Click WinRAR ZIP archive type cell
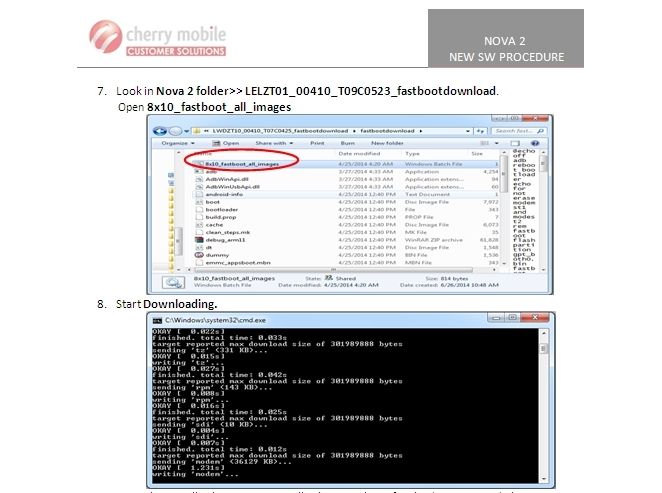Image resolution: width=662 pixels, height=493 pixels. tap(434, 240)
